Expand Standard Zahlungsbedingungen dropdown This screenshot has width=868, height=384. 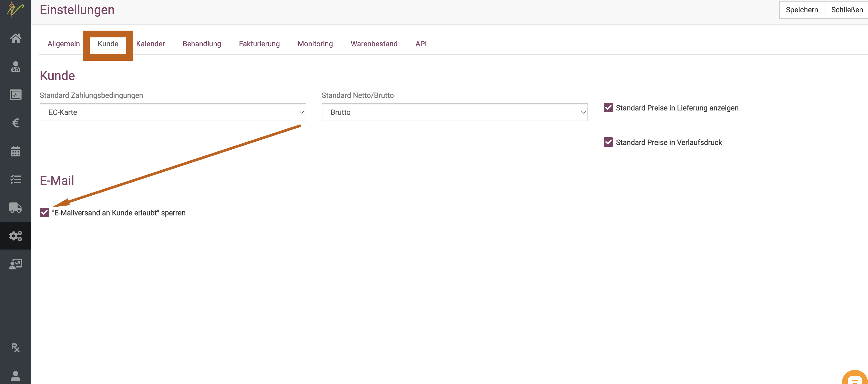pos(173,112)
